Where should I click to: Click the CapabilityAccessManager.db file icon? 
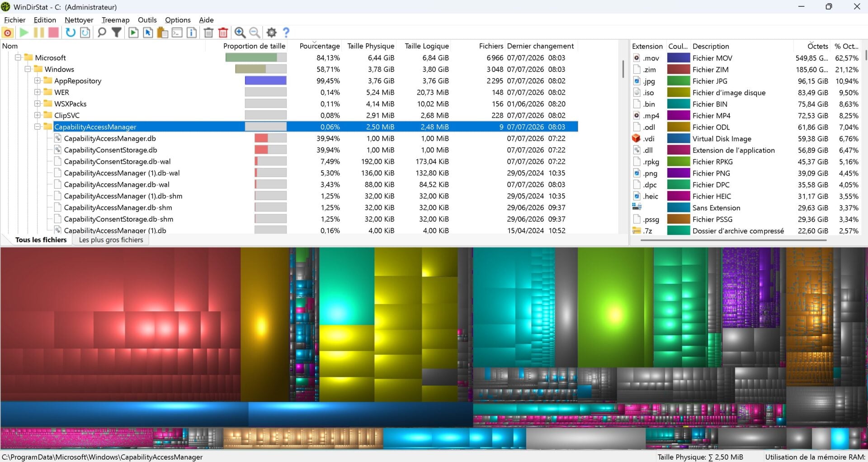coord(57,138)
